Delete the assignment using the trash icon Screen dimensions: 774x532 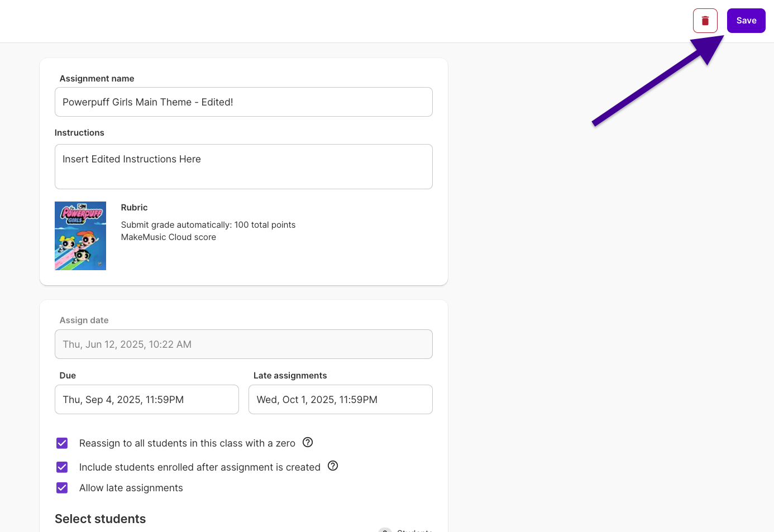click(705, 20)
